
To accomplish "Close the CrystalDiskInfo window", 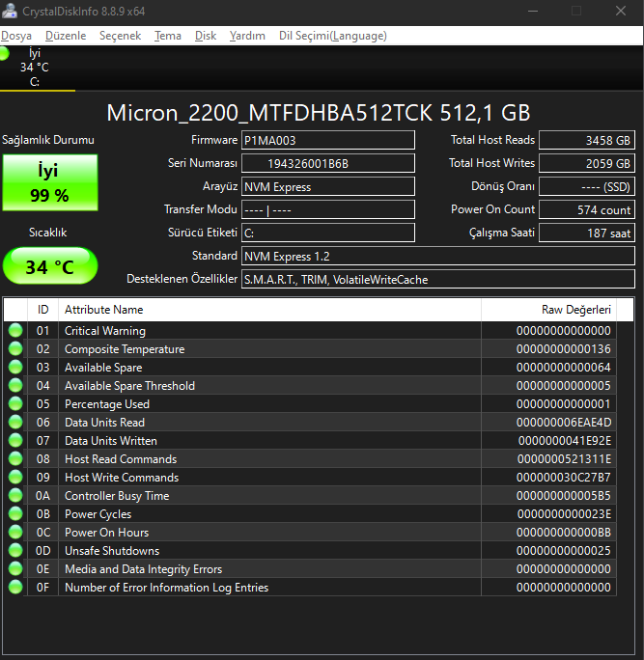I will [x=621, y=11].
